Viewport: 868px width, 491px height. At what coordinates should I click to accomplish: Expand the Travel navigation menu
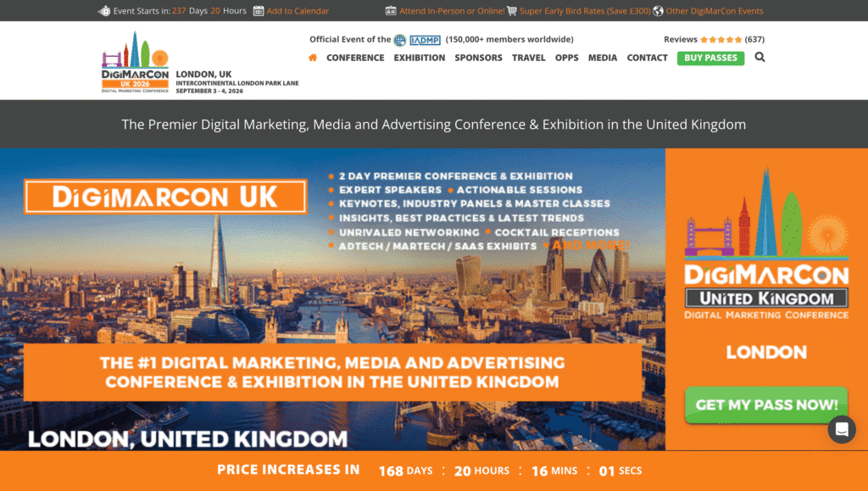tap(529, 58)
